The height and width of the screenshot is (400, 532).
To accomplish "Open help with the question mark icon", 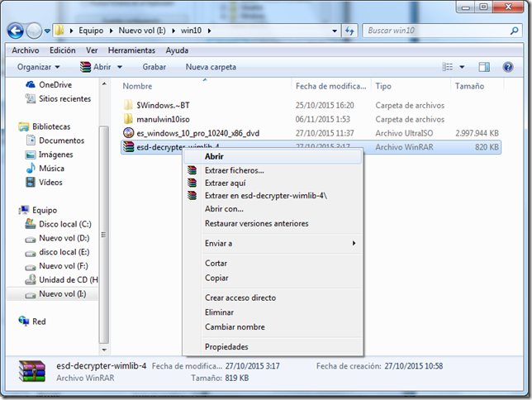I will [x=507, y=67].
